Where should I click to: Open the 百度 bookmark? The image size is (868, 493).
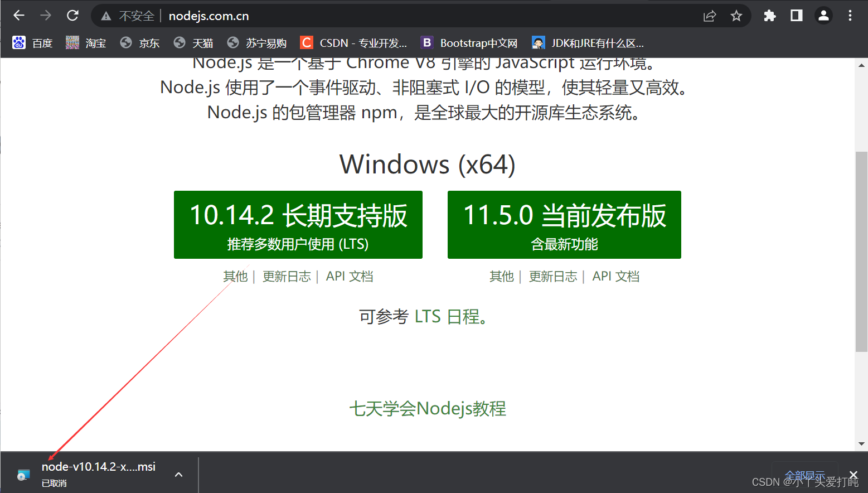[32, 43]
